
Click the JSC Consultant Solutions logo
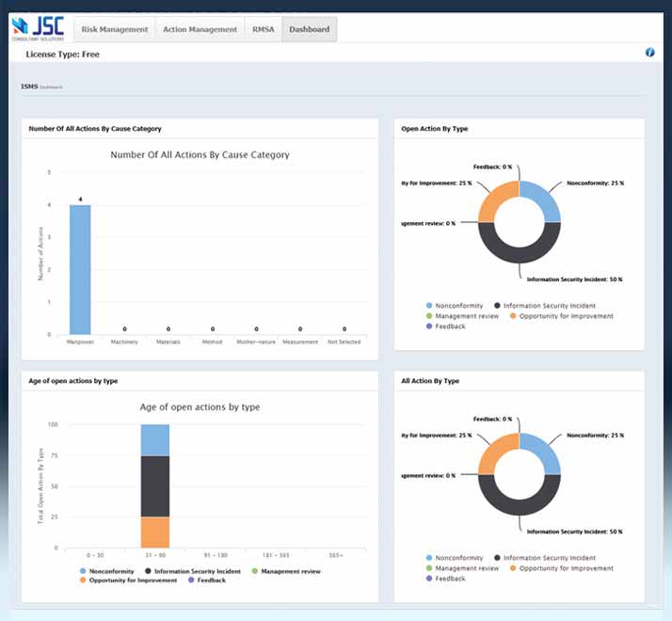(x=38, y=28)
